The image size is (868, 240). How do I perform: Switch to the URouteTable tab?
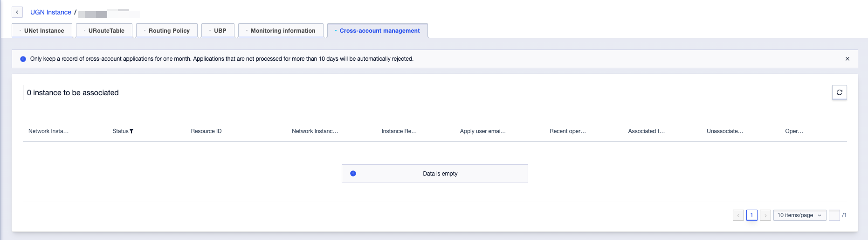(104, 31)
